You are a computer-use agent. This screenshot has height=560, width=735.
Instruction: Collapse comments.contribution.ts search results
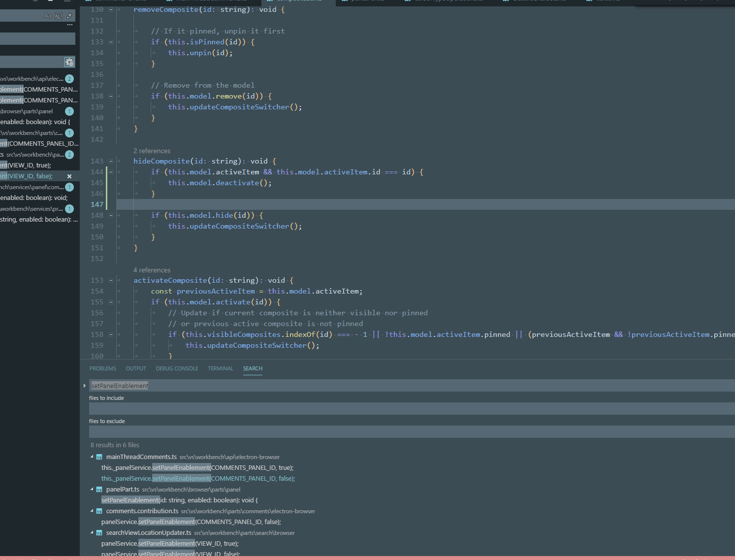pyautogui.click(x=92, y=511)
